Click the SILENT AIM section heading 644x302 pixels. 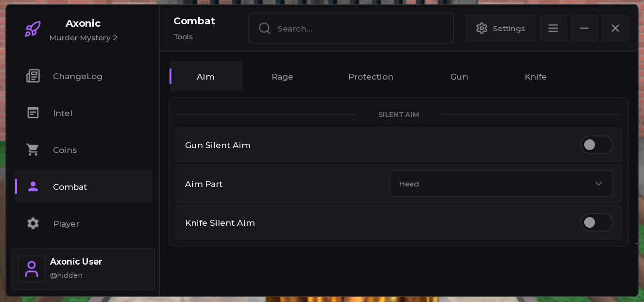click(399, 115)
